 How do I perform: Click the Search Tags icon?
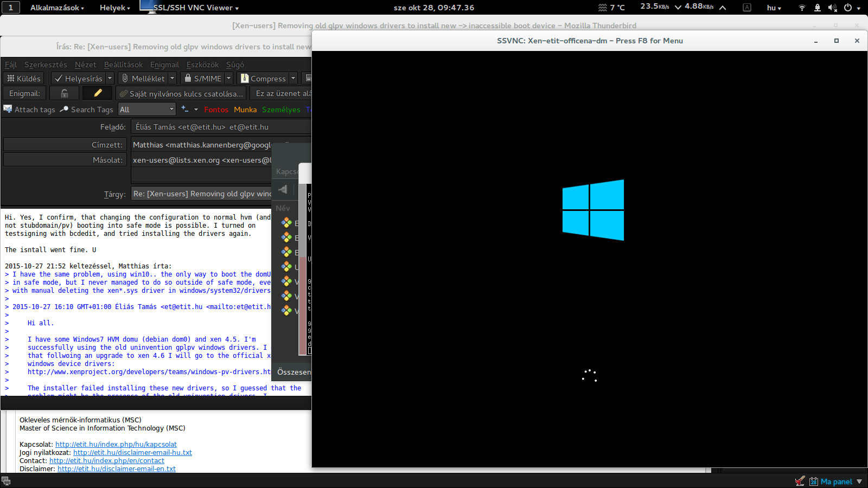pyautogui.click(x=64, y=109)
